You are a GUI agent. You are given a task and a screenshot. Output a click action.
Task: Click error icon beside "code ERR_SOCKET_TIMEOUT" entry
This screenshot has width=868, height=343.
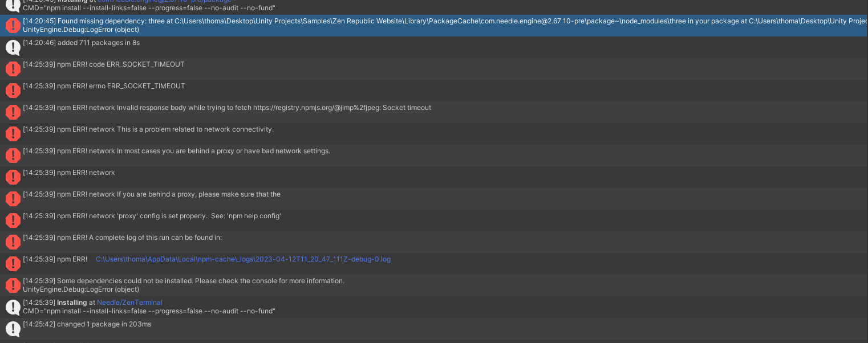tap(13, 69)
